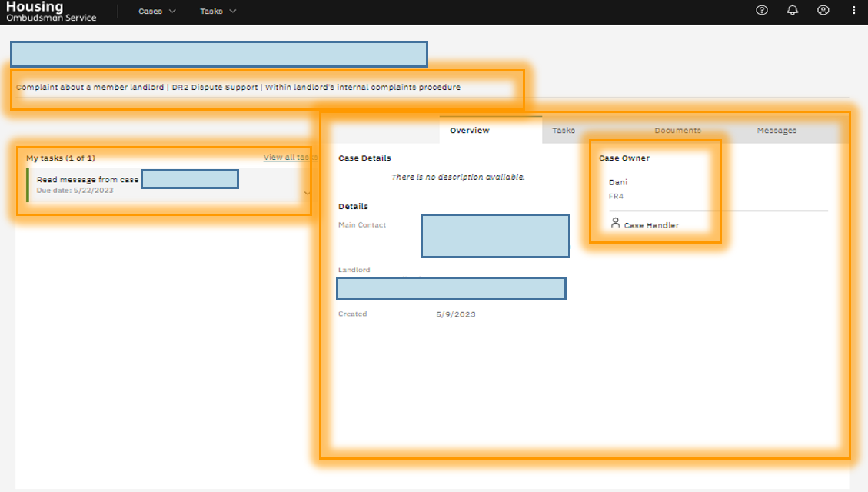Screen dimensions: 868x492
Task: Switch to the Documents tab
Action: coord(677,131)
